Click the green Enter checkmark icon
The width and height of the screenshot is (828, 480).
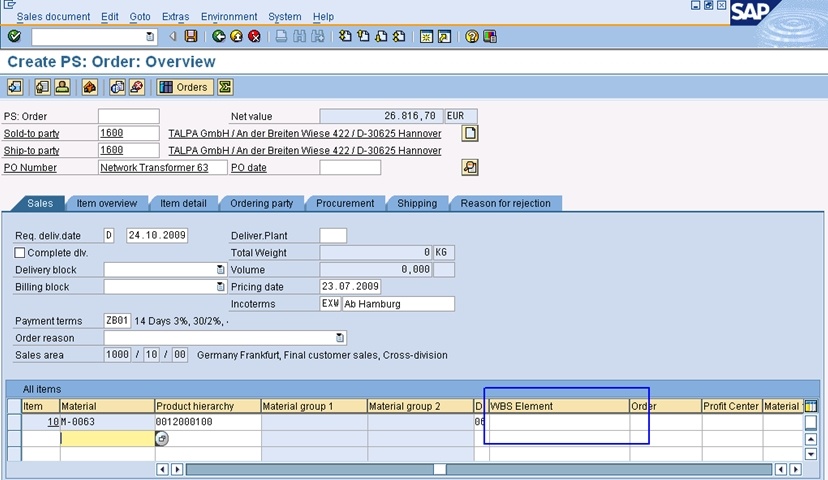tap(14, 37)
